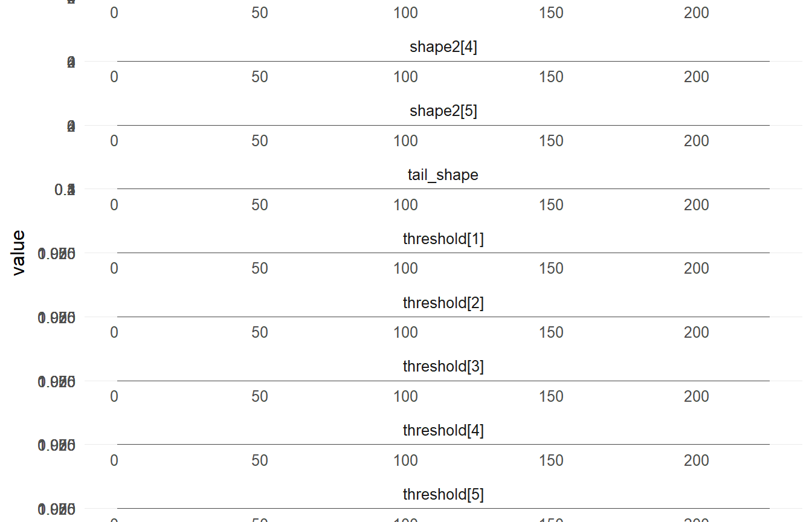Select the shape2[5] trace line
This screenshot has height=522, width=812.
(443, 125)
